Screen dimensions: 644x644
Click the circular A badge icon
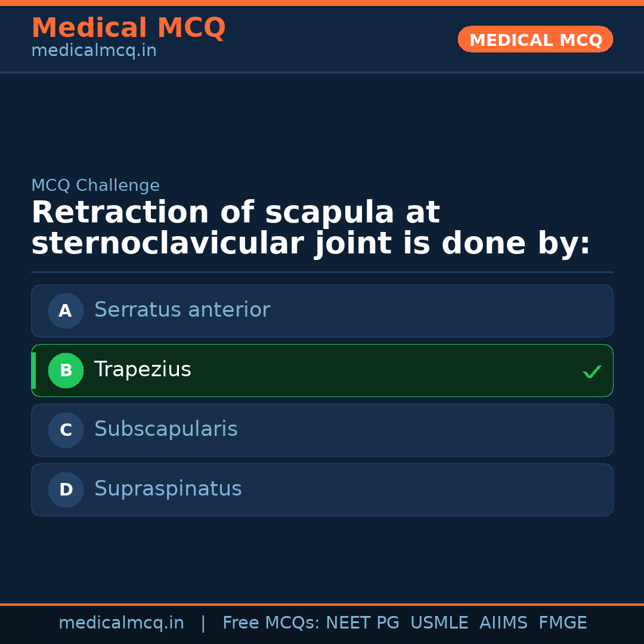(66, 311)
